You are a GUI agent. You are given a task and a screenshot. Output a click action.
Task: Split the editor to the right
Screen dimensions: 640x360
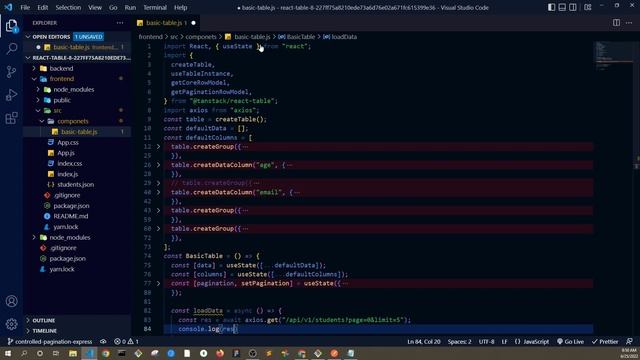click(x=616, y=23)
